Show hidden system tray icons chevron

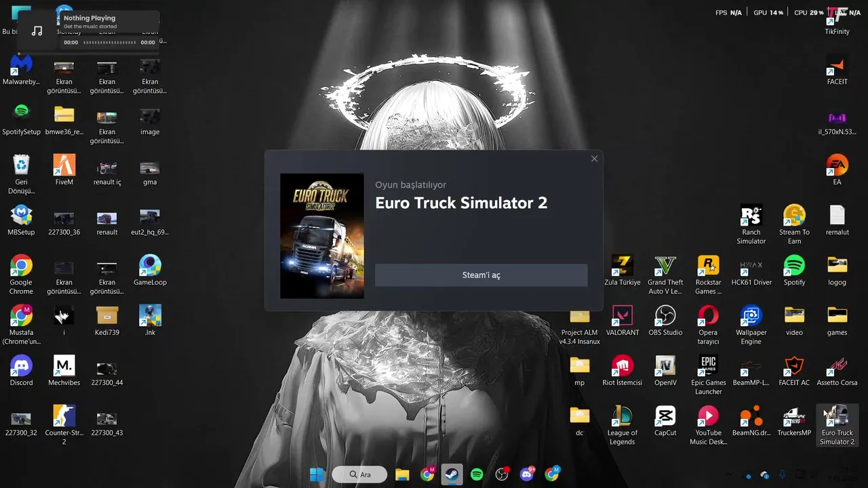(729, 475)
